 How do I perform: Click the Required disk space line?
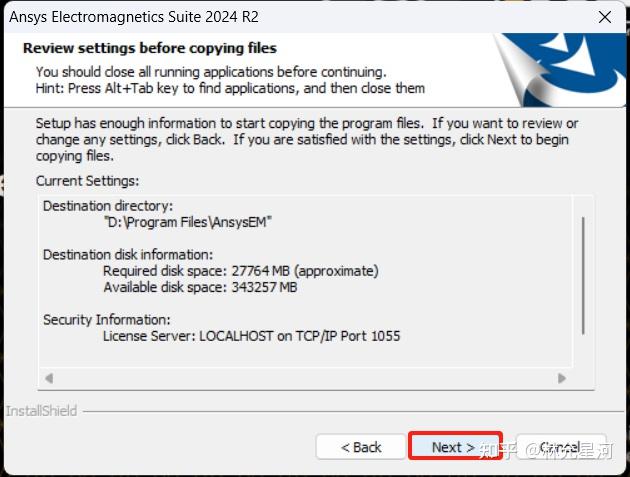click(240, 271)
